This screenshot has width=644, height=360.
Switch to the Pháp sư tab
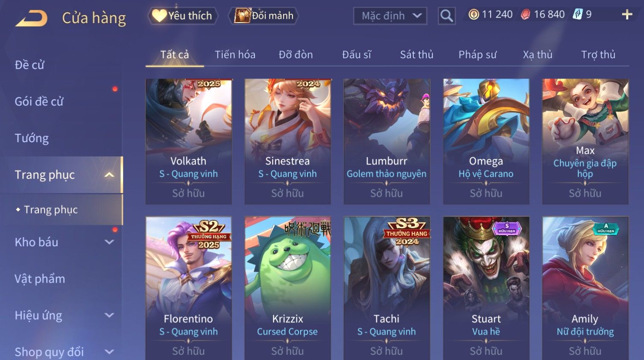pyautogui.click(x=477, y=55)
